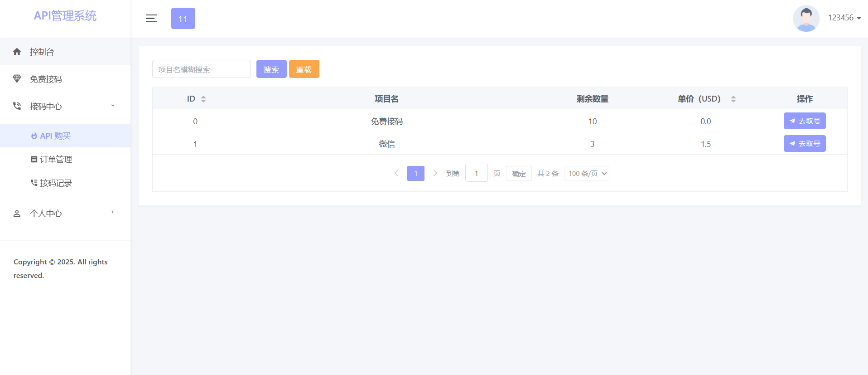This screenshot has height=375, width=868.
Task: Click the diamond icon beside 免费接码
Action: (17, 79)
